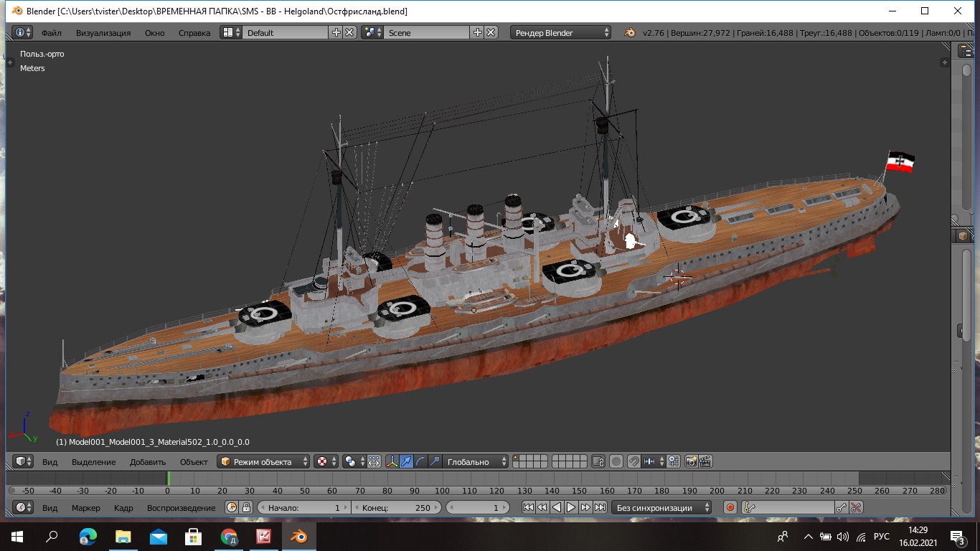Open the Добавить menu in 3D view
Image resolution: width=980 pixels, height=551 pixels.
click(x=147, y=461)
